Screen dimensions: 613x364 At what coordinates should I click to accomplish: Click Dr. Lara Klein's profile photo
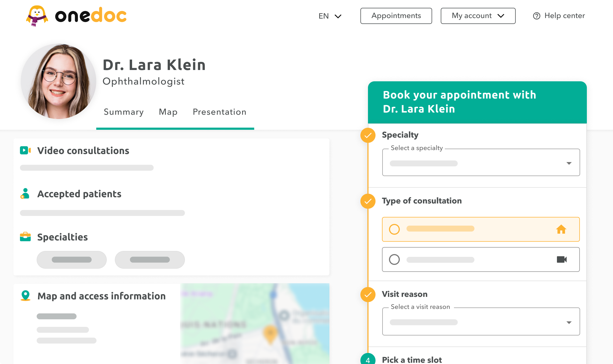click(58, 81)
